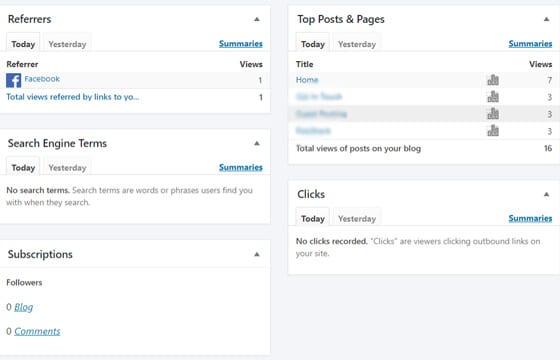
Task: Open the Summaries link in the Referrers panel
Action: [241, 44]
